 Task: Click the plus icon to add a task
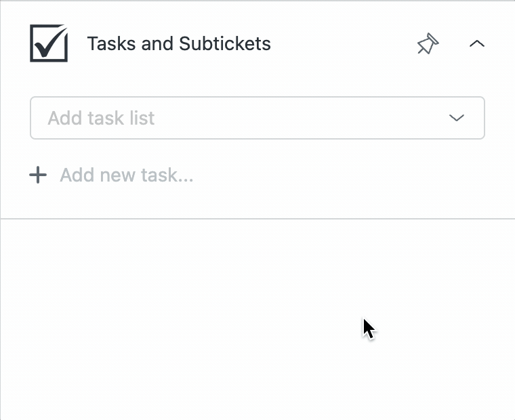[x=38, y=175]
